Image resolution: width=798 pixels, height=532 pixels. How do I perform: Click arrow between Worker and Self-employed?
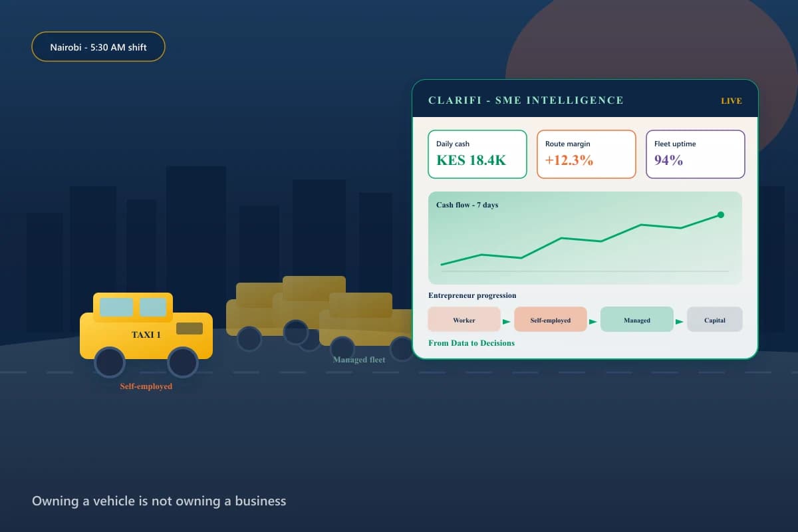point(507,322)
